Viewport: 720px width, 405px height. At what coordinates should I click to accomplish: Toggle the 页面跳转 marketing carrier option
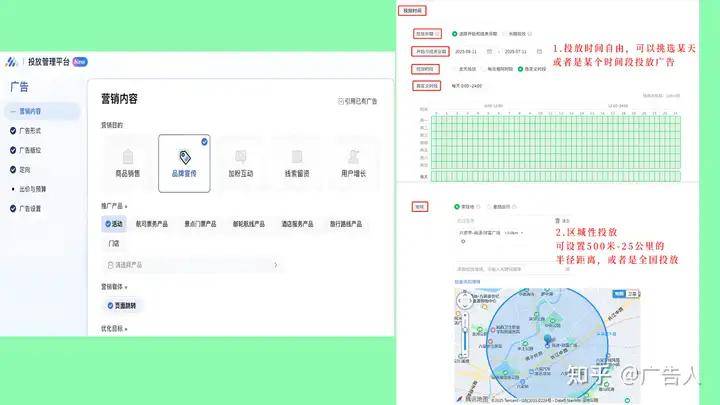(x=127, y=304)
